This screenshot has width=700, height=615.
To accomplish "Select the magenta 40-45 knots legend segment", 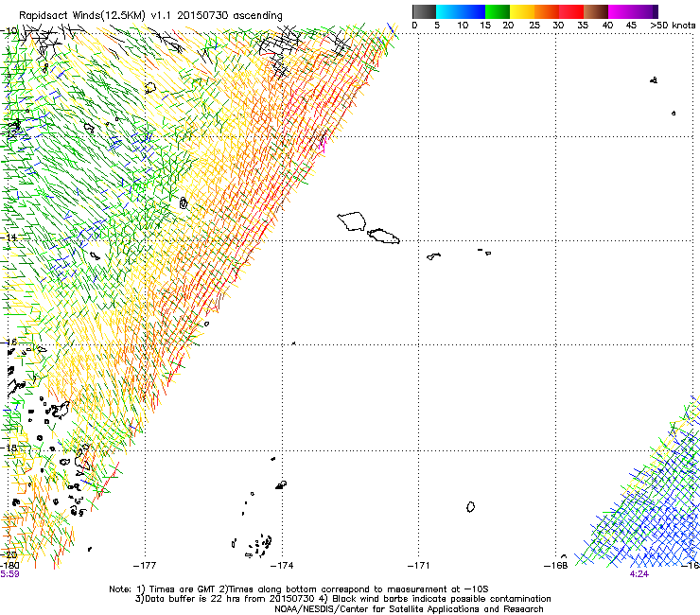I will click(x=621, y=11).
